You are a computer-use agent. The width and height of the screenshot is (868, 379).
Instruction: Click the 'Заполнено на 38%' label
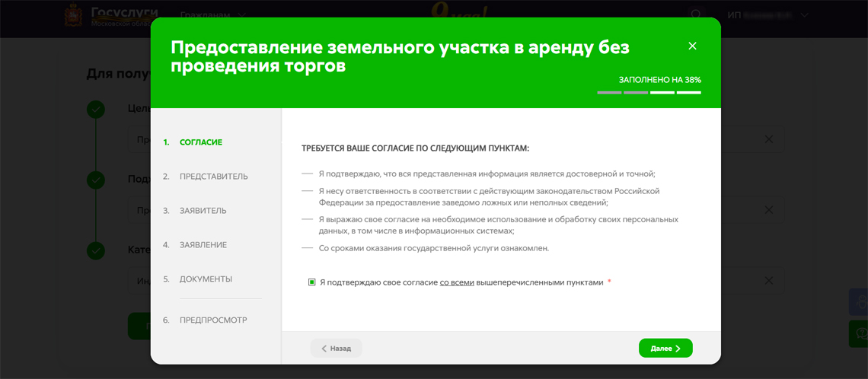click(x=660, y=80)
